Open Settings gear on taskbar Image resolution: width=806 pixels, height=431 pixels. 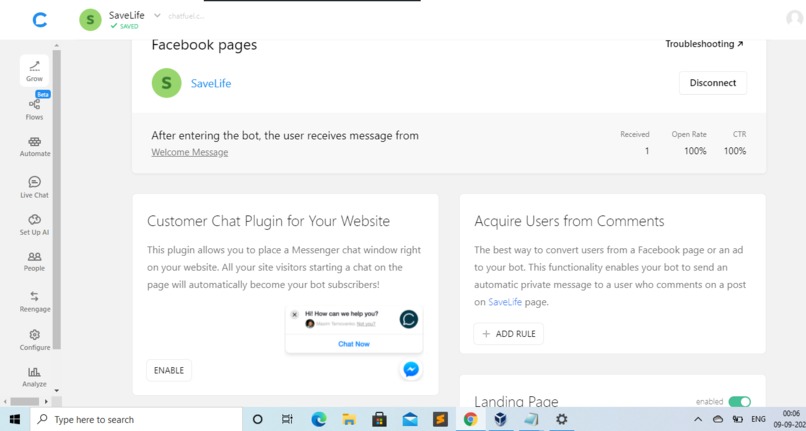pos(561,419)
